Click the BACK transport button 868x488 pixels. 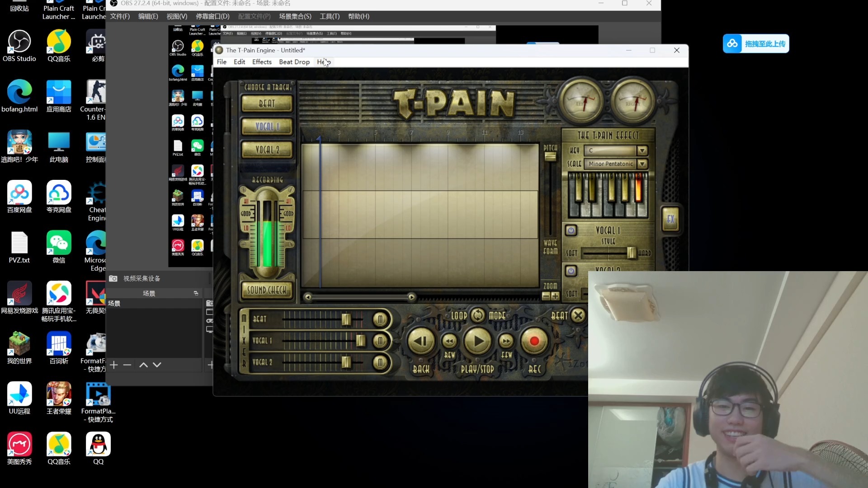421,341
